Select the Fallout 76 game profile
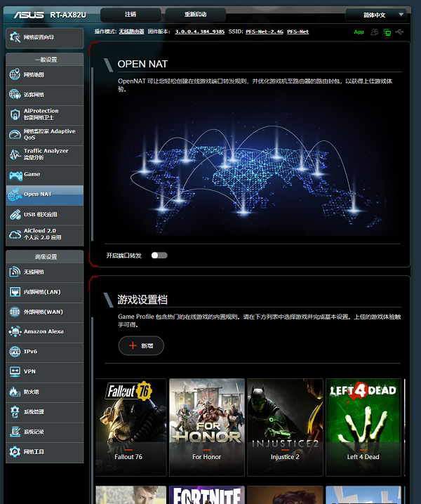The width and height of the screenshot is (421, 504). tap(131, 427)
